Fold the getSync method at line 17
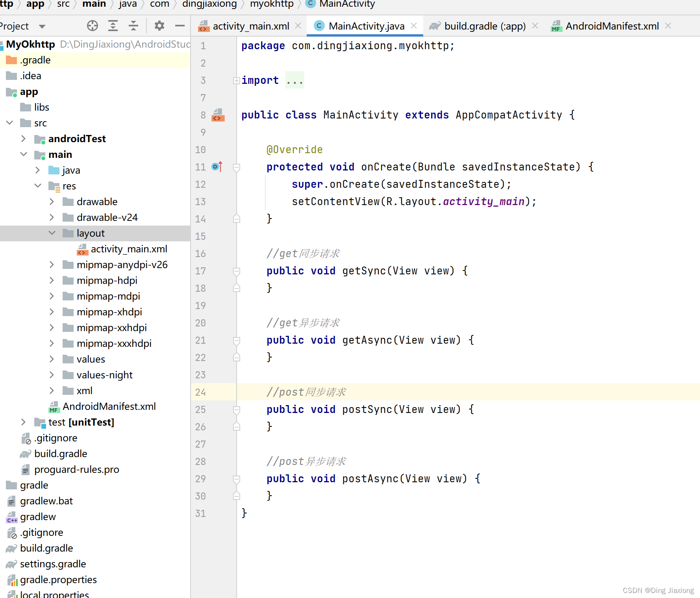The height and width of the screenshot is (598, 700). (x=237, y=272)
